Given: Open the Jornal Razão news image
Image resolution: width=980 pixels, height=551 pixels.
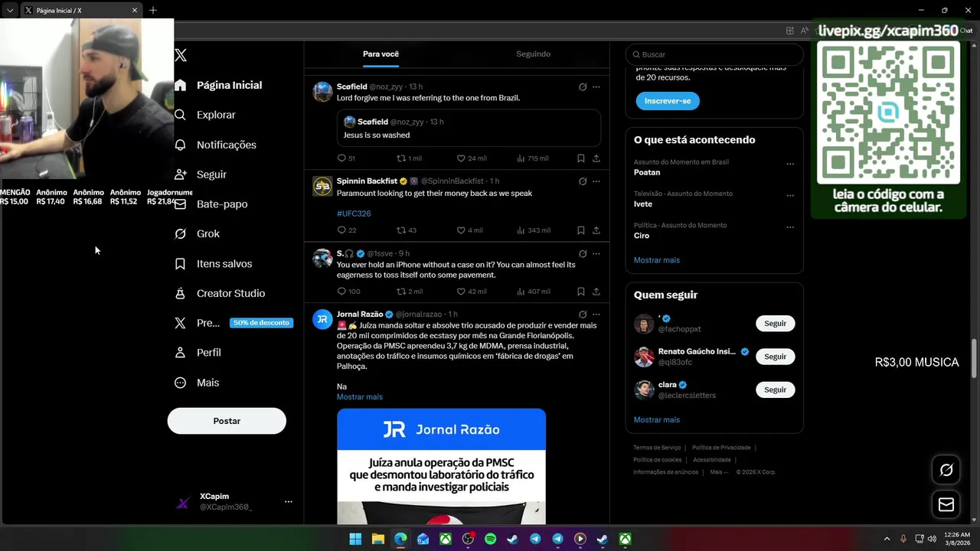Looking at the screenshot, I should tap(441, 466).
